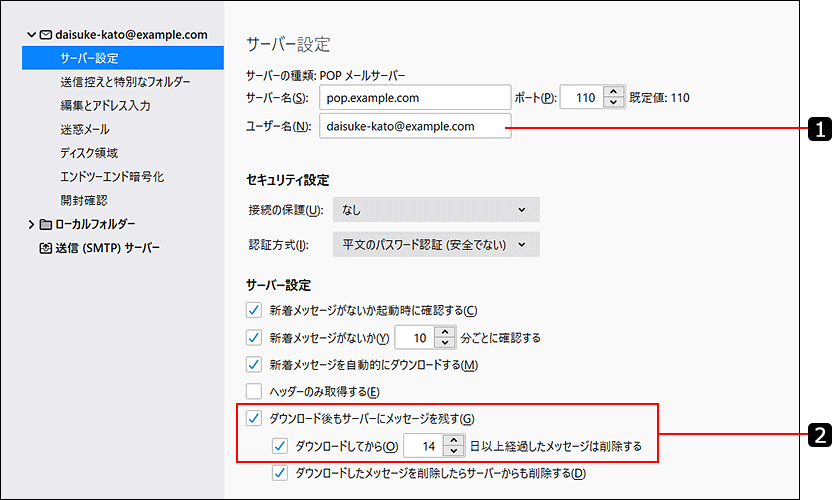This screenshot has width=832, height=500.
Task: Toggle 新着メッセージを自動的にダウンロードする checkbox
Action: [253, 364]
